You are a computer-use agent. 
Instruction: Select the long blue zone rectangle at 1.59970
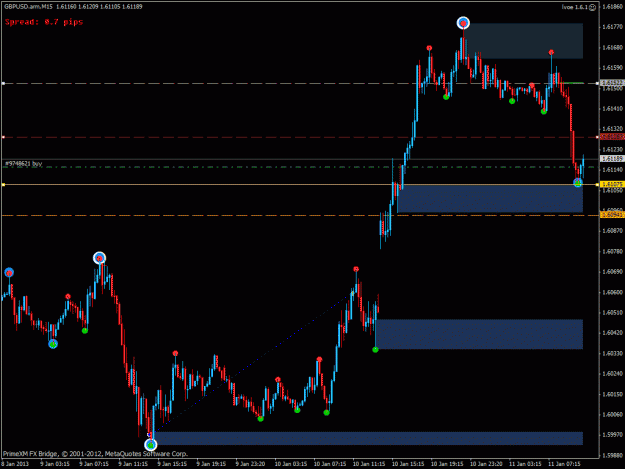tap(367, 438)
